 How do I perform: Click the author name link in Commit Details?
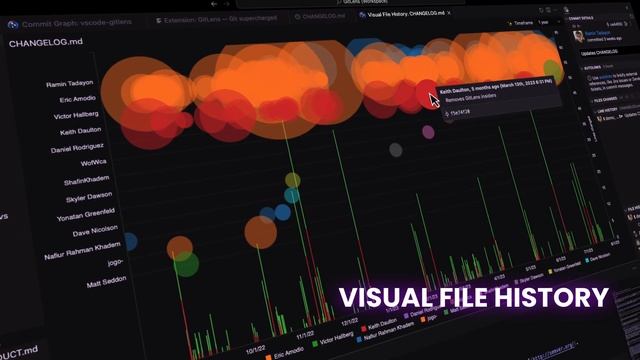(597, 33)
